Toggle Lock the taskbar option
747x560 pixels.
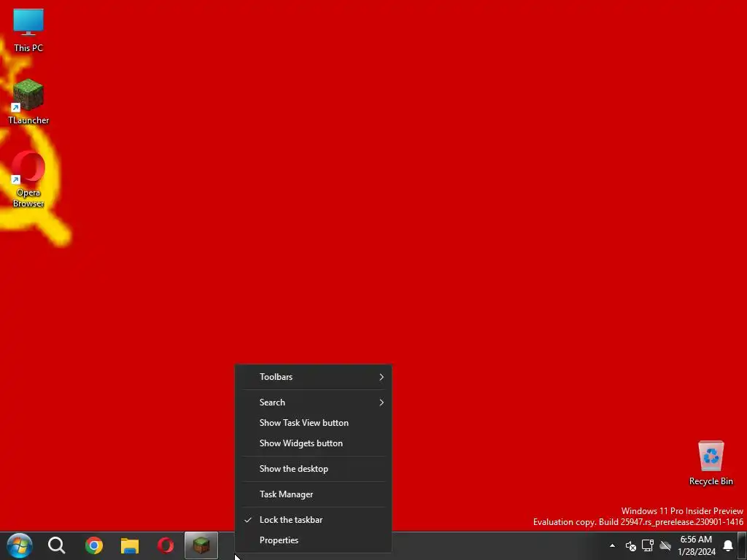314,520
